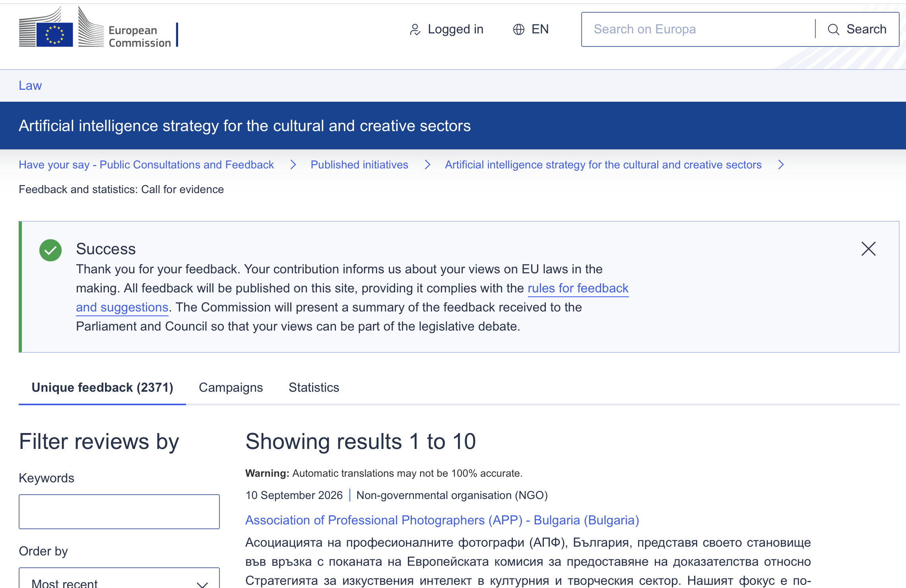Select the Unique feedback (2371) tab
The image size is (906, 588).
click(x=102, y=387)
